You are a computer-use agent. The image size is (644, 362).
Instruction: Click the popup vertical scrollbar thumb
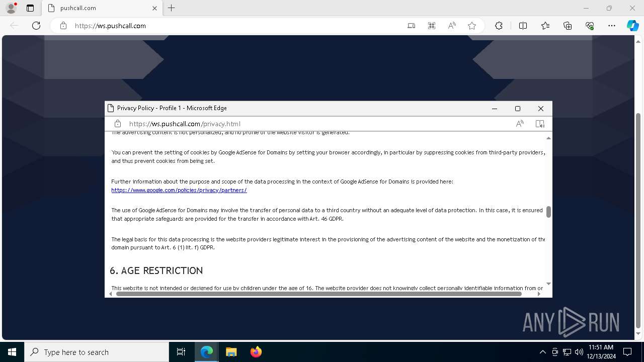click(548, 212)
